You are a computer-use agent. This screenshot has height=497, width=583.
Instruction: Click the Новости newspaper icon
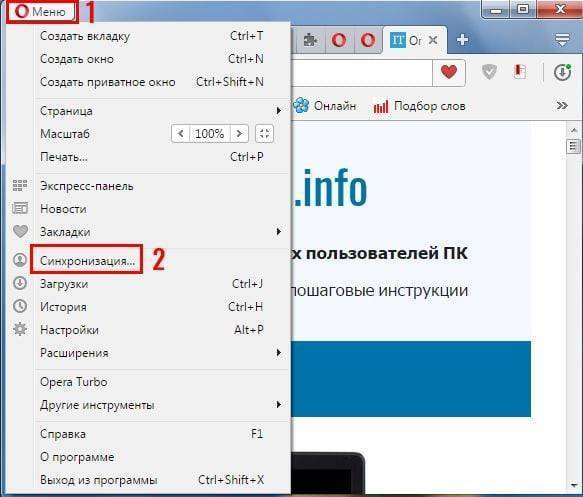click(20, 208)
